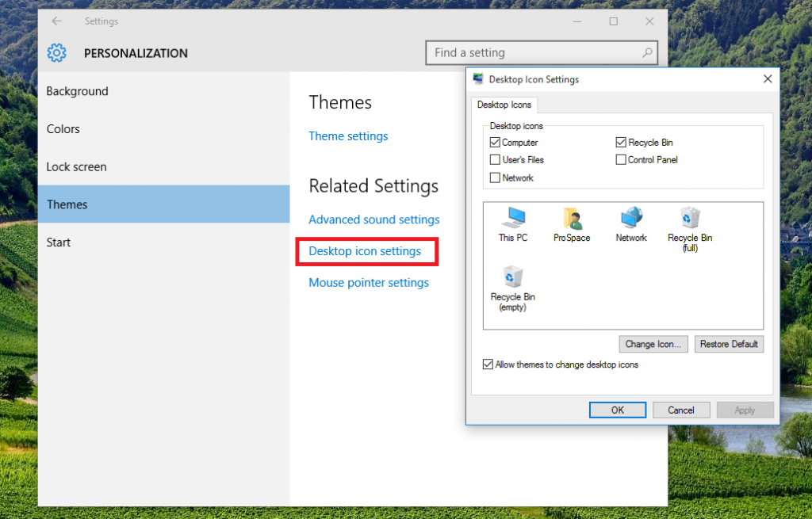812x519 pixels.
Task: Enable the Network desktop icon checkbox
Action: [495, 177]
